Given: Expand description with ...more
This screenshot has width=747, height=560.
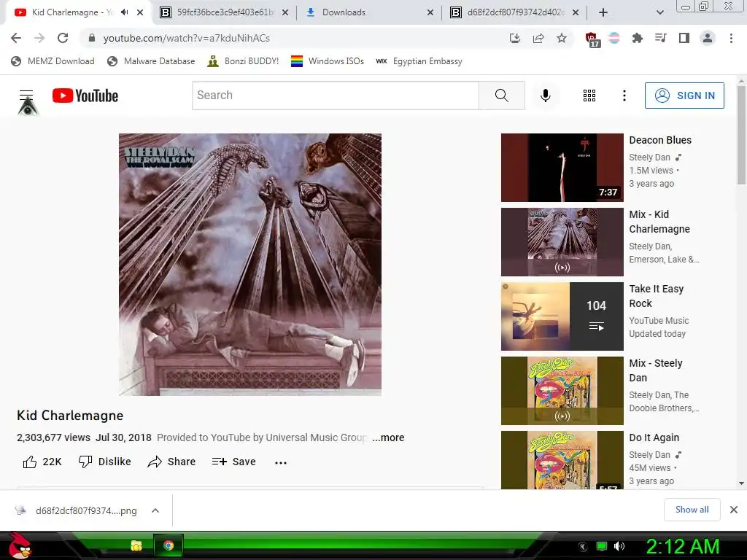Looking at the screenshot, I should point(388,437).
